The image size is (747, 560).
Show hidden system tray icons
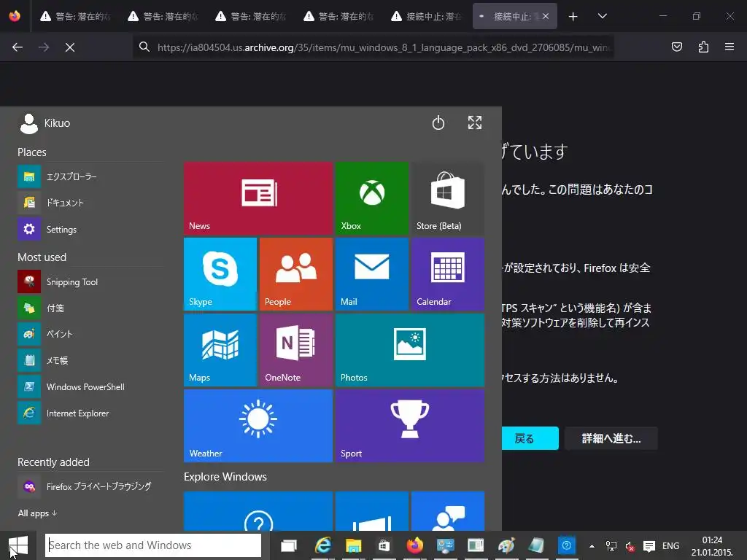tap(592, 546)
